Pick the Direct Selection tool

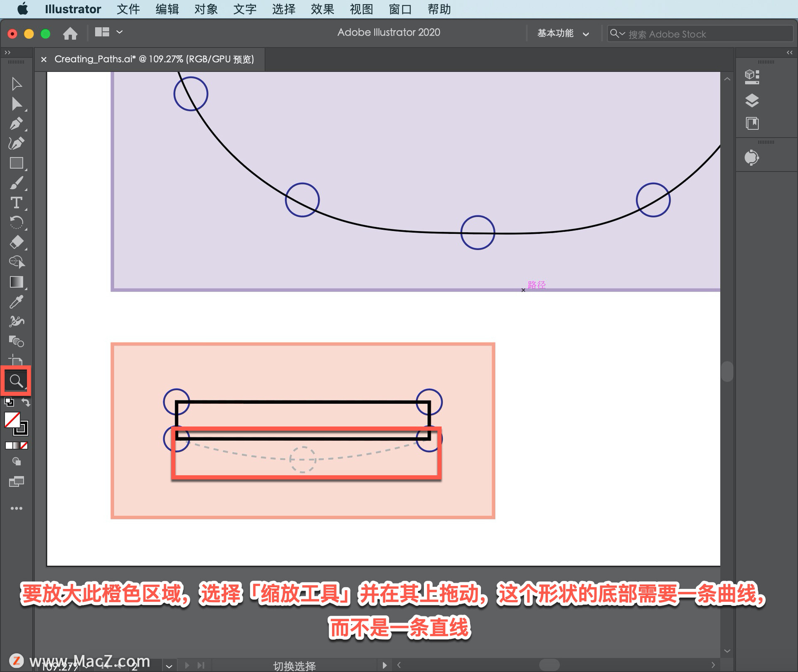tap(17, 104)
